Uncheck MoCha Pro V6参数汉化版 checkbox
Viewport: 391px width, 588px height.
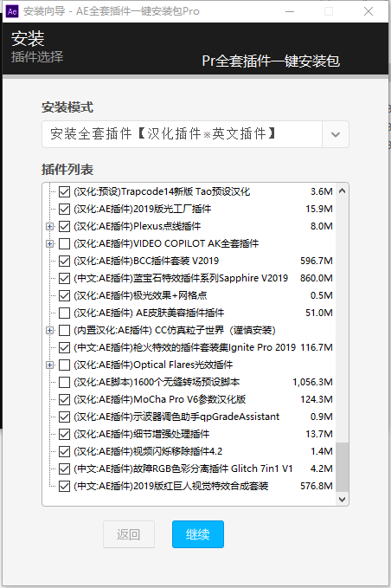[x=64, y=399]
